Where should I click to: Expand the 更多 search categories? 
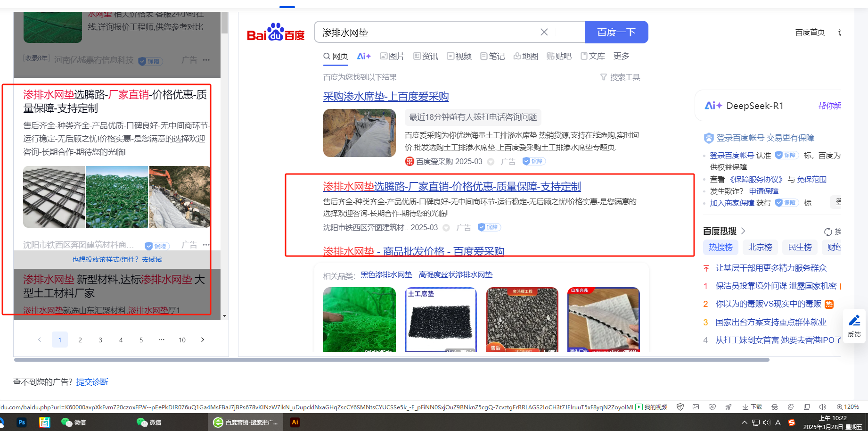pyautogui.click(x=621, y=56)
